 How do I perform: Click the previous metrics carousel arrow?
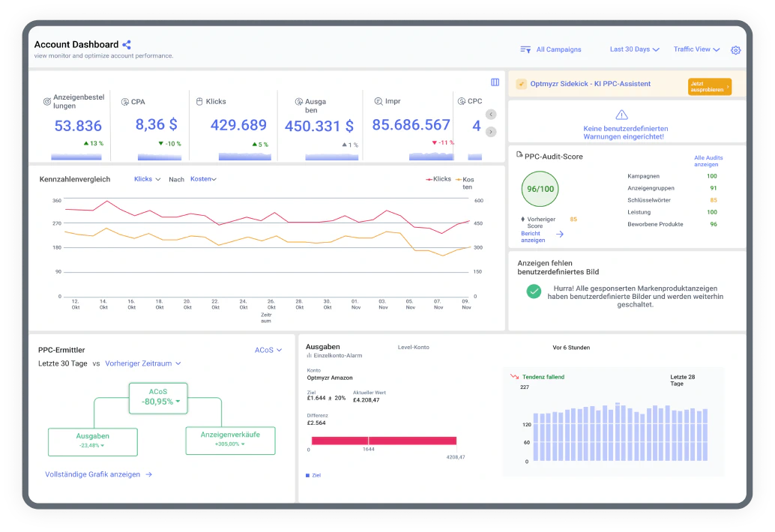491,115
